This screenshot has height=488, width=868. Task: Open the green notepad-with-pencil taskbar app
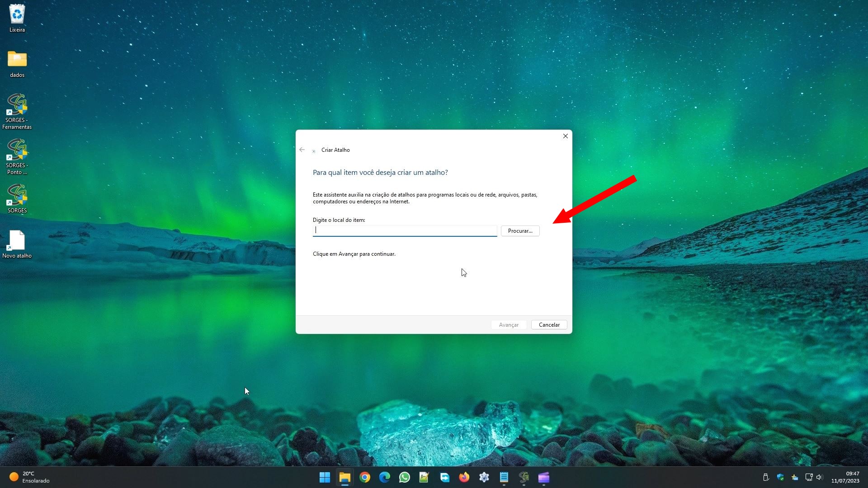pyautogui.click(x=424, y=477)
